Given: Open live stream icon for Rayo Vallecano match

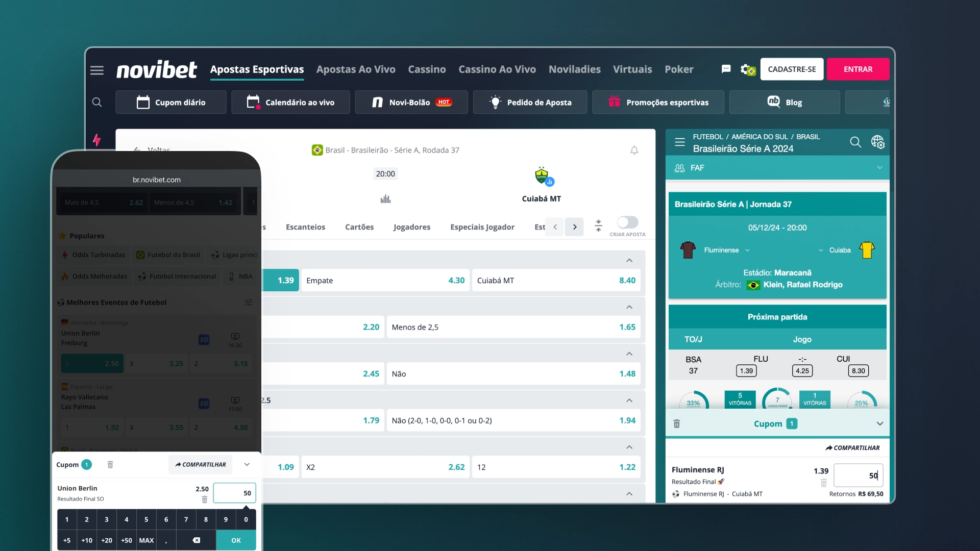Looking at the screenshot, I should pyautogui.click(x=235, y=400).
